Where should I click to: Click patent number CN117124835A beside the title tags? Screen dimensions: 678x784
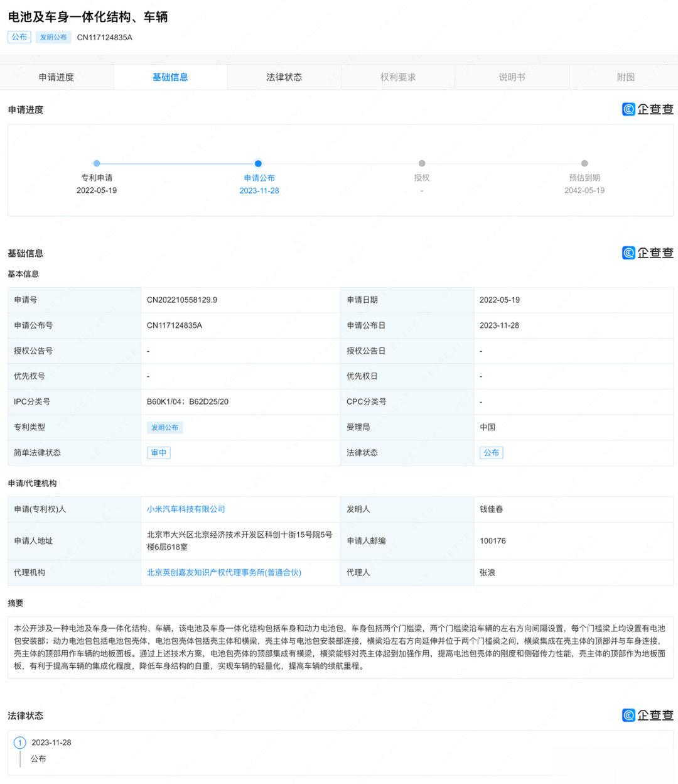(105, 38)
